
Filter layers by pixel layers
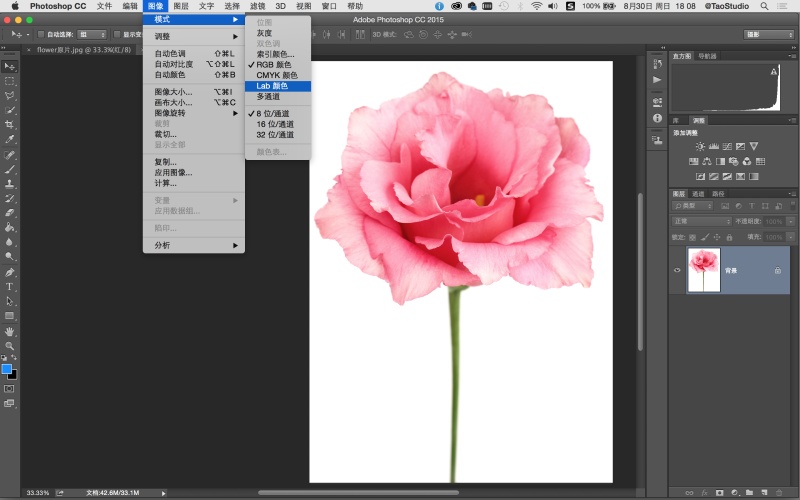pos(725,206)
